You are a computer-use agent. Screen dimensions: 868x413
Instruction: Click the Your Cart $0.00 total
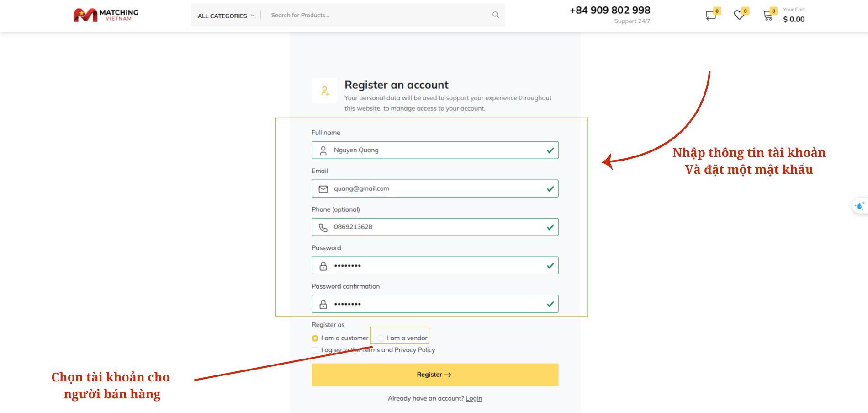click(794, 19)
